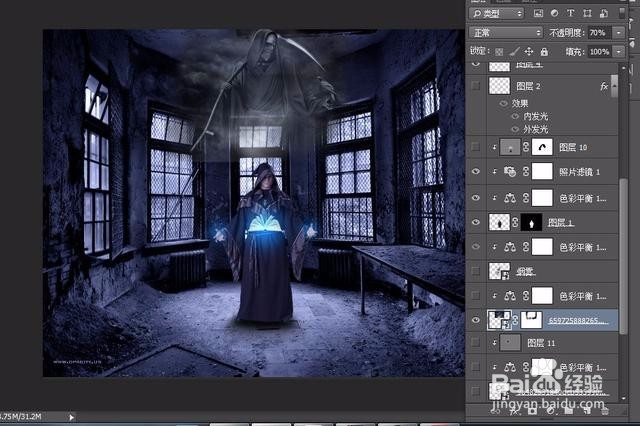Lock image pixels brush icon

[514, 51]
